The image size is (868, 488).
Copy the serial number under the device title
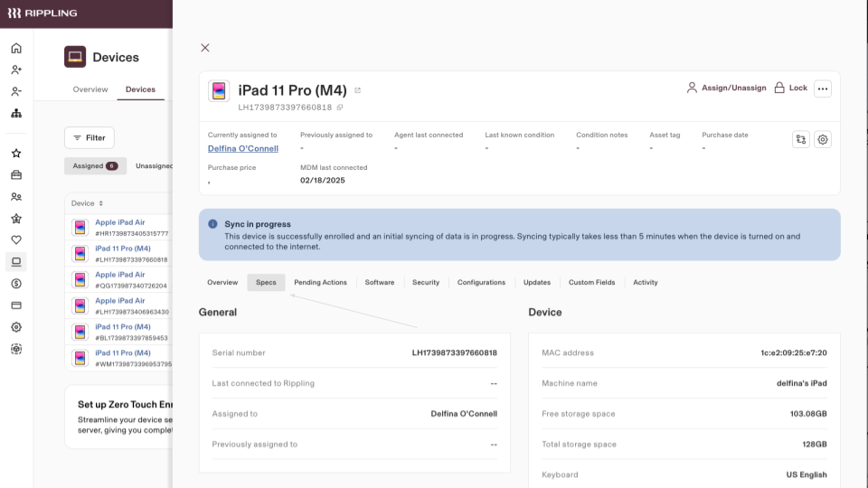point(340,108)
